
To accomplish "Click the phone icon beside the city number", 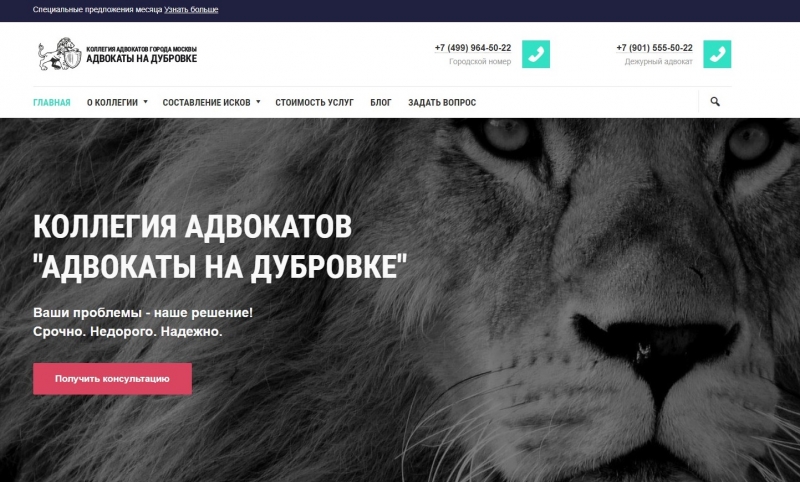I will [536, 54].
